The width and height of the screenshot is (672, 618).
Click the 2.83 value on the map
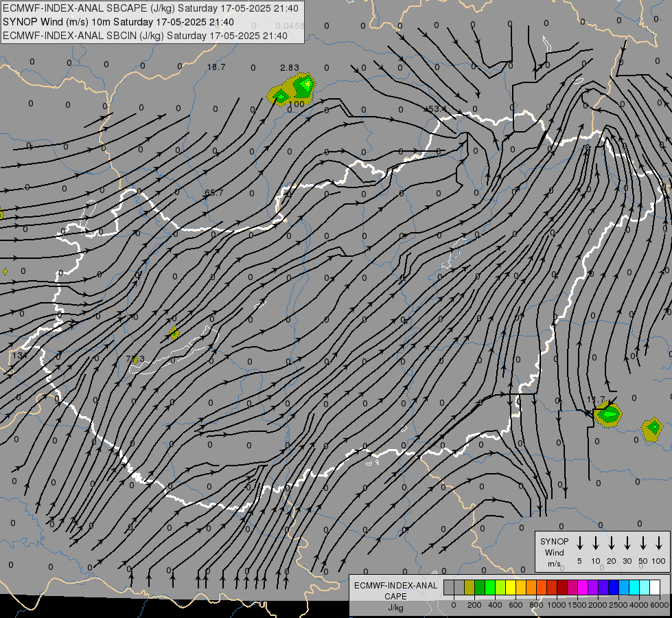[x=290, y=68]
